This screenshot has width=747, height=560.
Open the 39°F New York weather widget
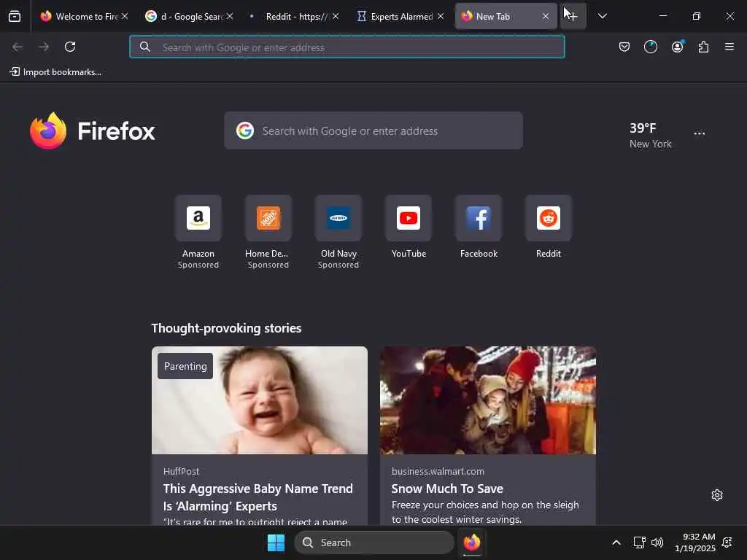point(650,135)
